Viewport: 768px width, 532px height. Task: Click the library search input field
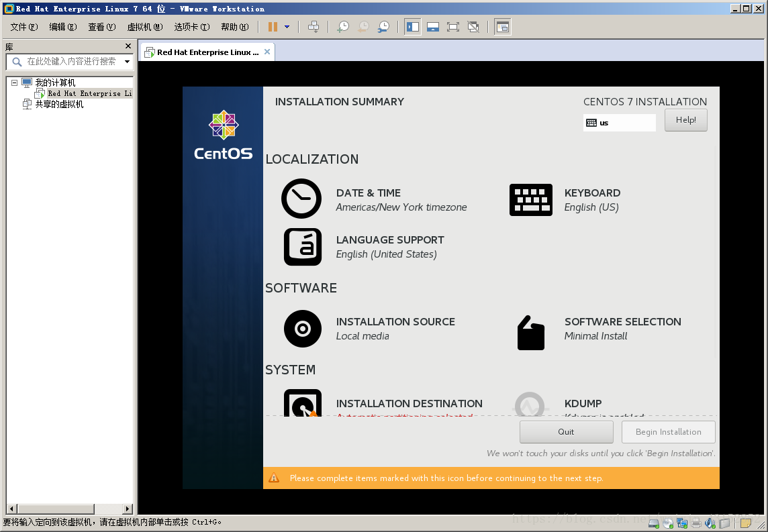click(71, 62)
